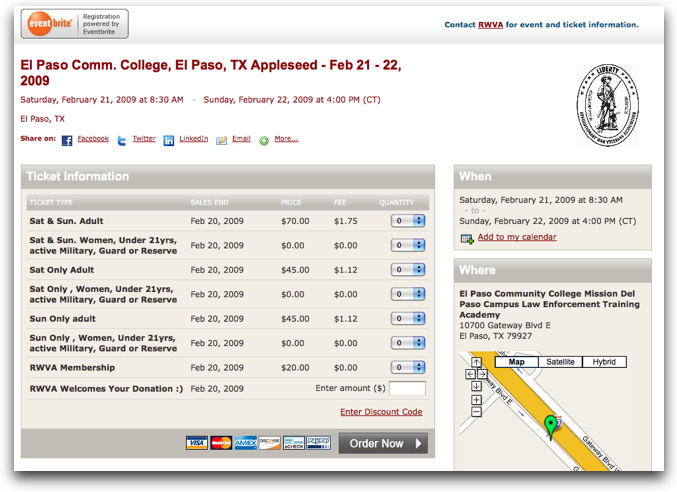Click the $1.75 fee value
Screen dimensions: 677x492
pos(345,221)
